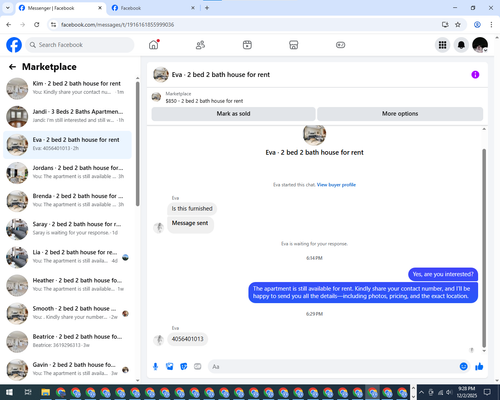Open the Facebook menu grid icon
The width and height of the screenshot is (500, 400).
pyautogui.click(x=442, y=45)
